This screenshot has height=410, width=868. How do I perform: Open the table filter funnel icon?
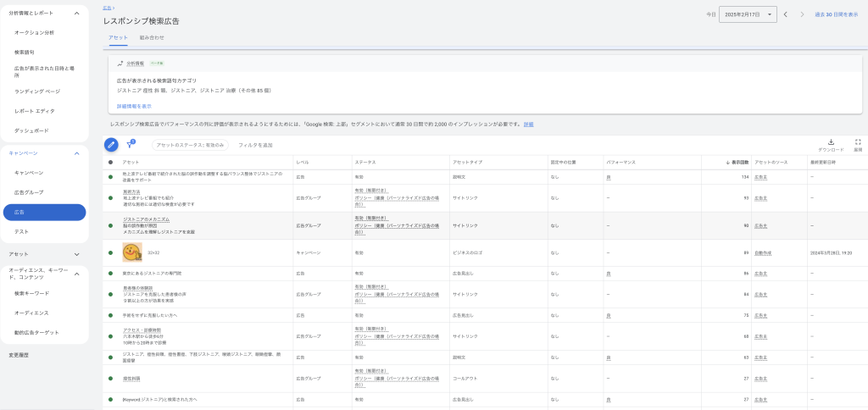point(130,145)
